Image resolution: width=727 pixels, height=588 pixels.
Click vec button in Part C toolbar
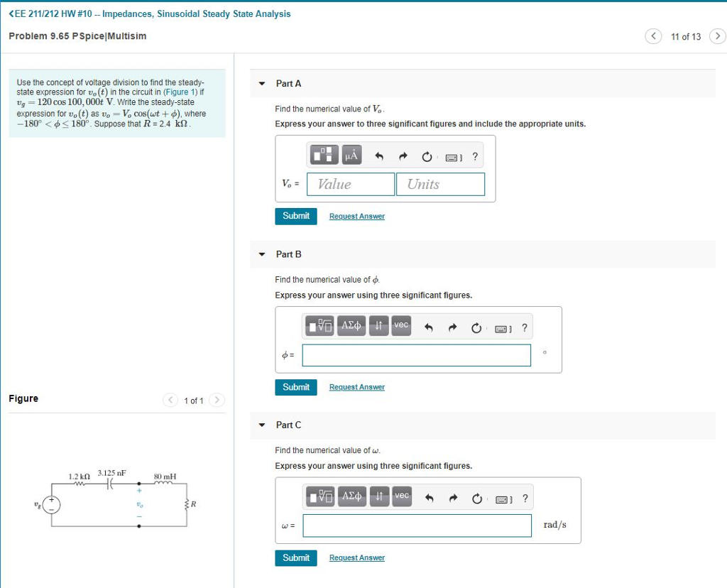[402, 496]
